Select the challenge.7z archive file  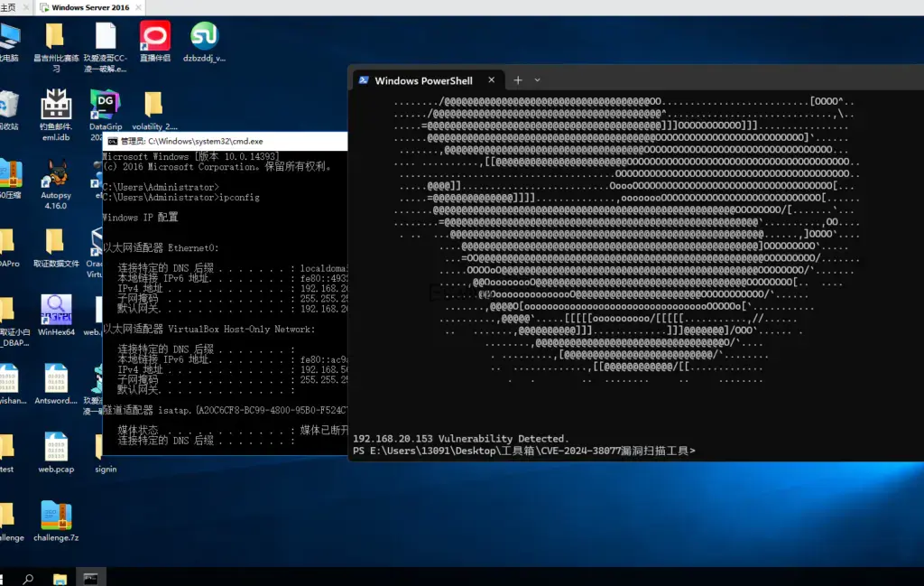[56, 516]
